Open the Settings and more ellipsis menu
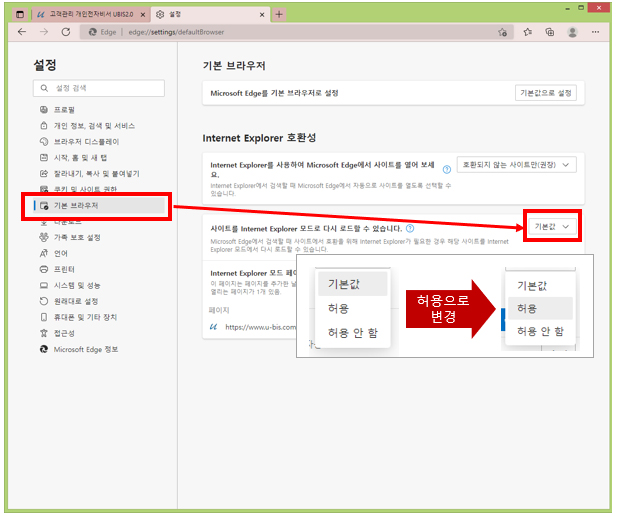617x516 pixels. click(595, 32)
